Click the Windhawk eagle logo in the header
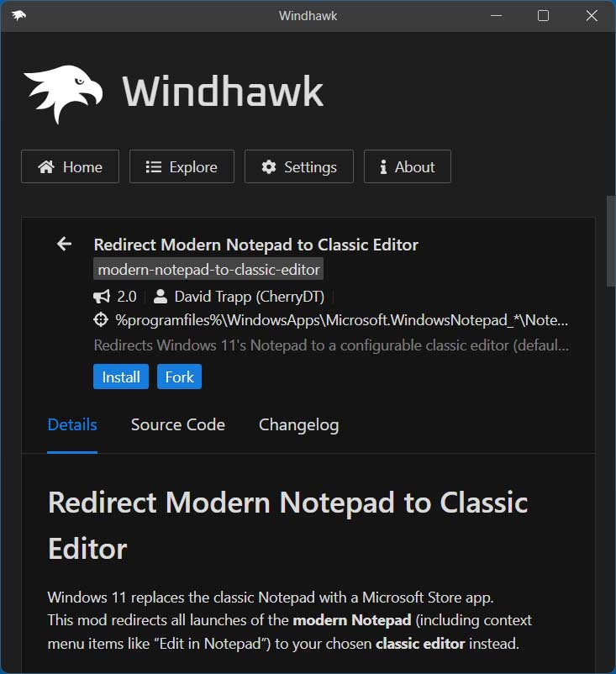Viewport: 616px width, 674px height. coord(64,91)
